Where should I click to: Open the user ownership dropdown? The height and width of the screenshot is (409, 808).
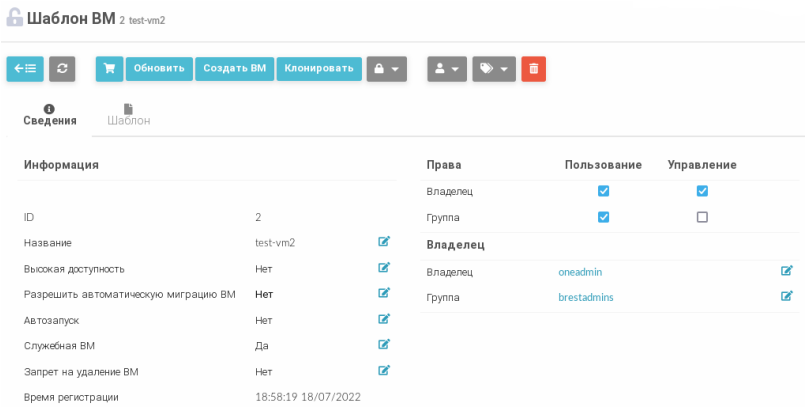pyautogui.click(x=447, y=68)
